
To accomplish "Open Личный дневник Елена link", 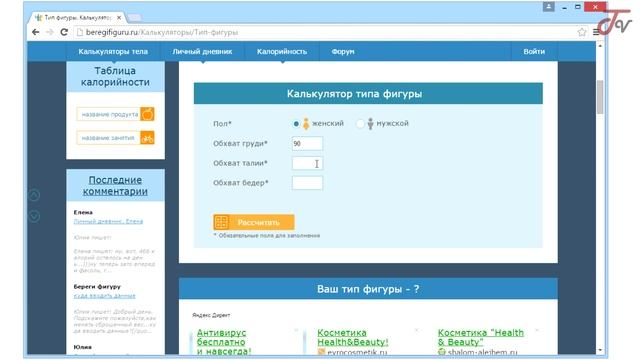I will [x=108, y=221].
